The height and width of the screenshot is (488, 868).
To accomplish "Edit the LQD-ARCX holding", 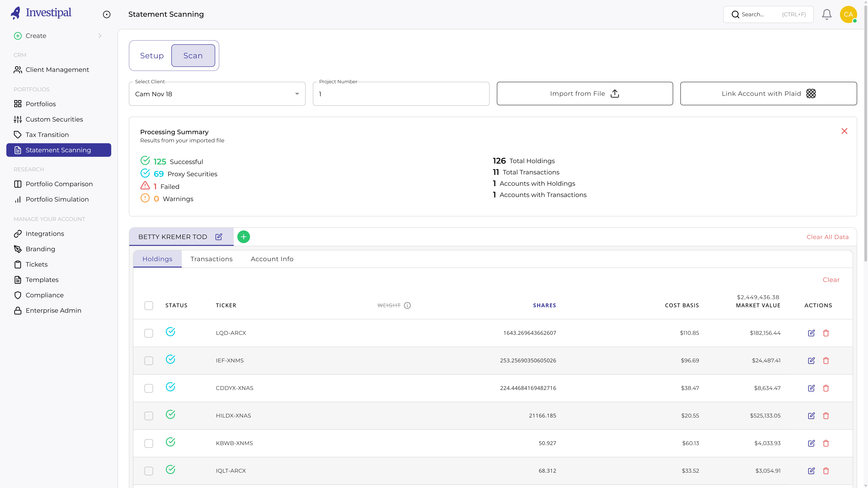I will (x=811, y=333).
